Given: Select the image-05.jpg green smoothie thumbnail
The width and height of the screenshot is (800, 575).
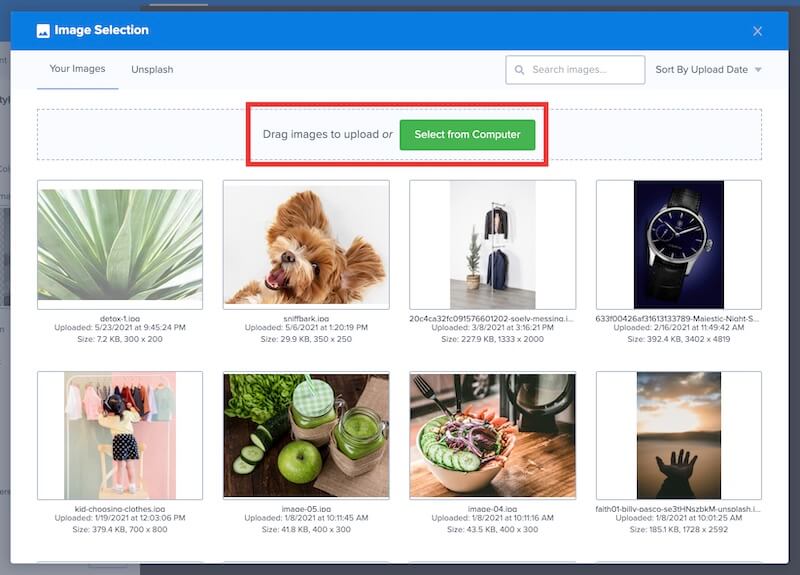Looking at the screenshot, I should click(x=306, y=435).
